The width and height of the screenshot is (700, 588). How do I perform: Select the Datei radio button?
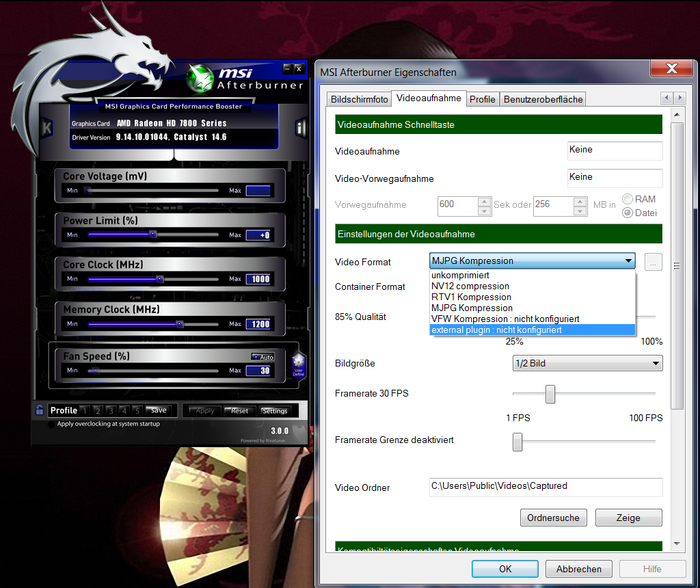628,213
